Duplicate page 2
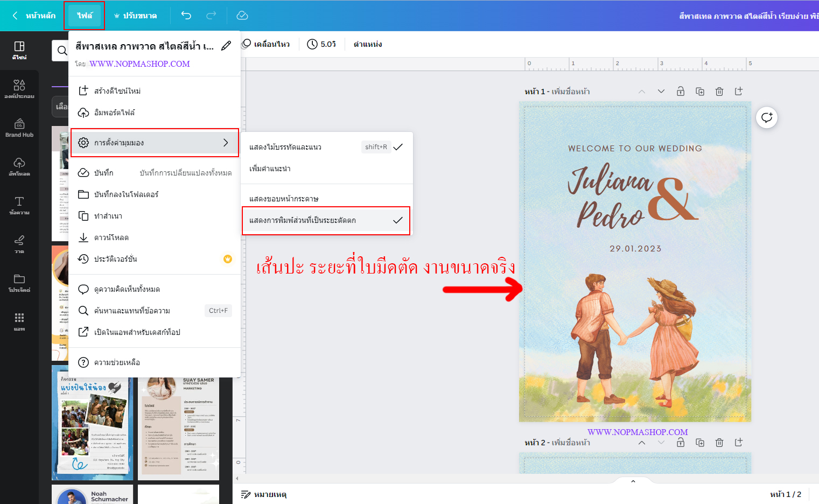The height and width of the screenshot is (504, 819). click(700, 443)
